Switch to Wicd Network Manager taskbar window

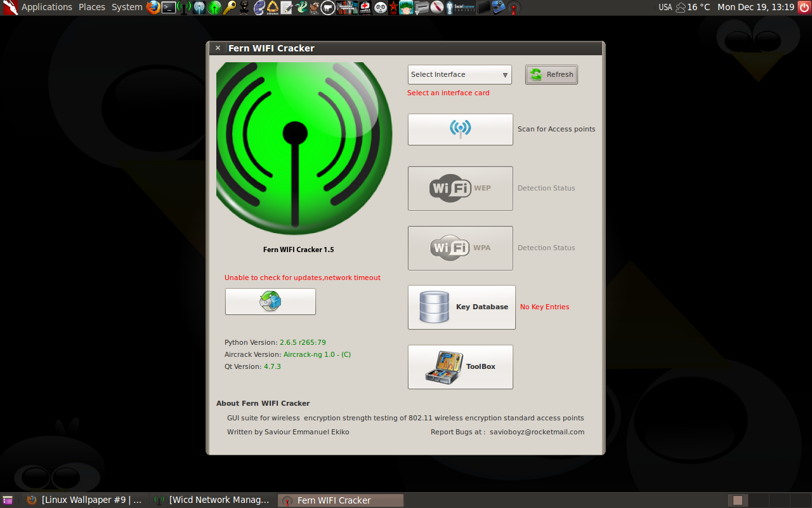coord(213,500)
